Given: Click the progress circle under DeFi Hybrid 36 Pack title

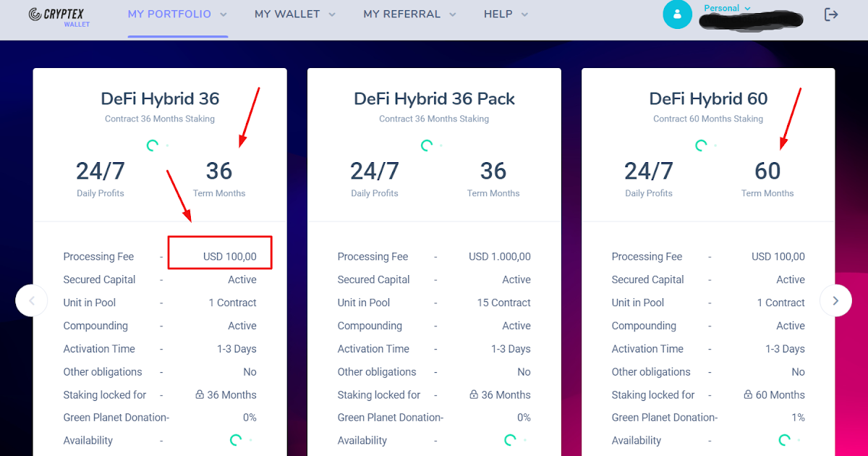Looking at the screenshot, I should tap(427, 145).
